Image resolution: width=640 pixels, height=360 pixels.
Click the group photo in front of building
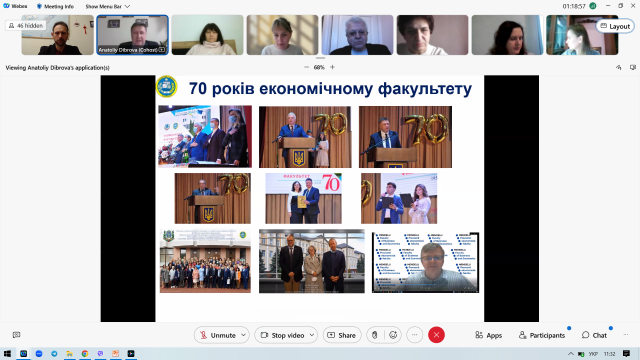[205, 261]
